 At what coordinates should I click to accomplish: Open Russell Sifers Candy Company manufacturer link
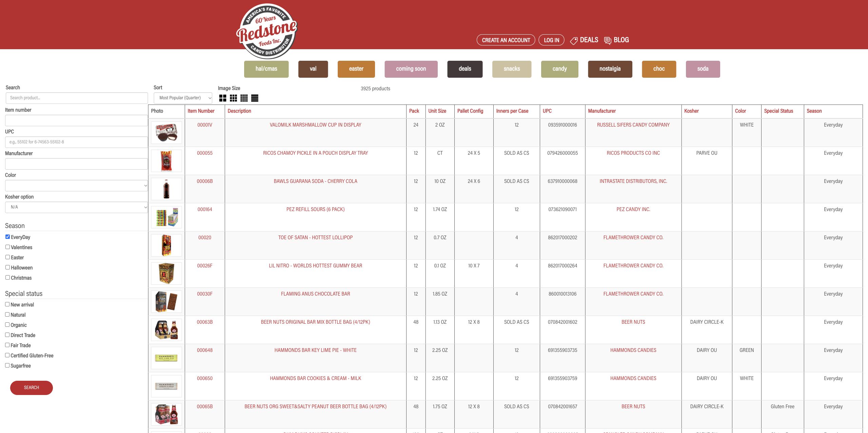tap(633, 125)
